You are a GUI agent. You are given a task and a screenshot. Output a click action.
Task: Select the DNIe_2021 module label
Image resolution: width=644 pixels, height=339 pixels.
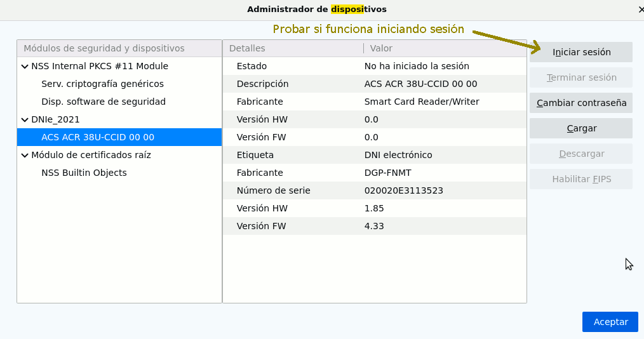click(x=55, y=119)
